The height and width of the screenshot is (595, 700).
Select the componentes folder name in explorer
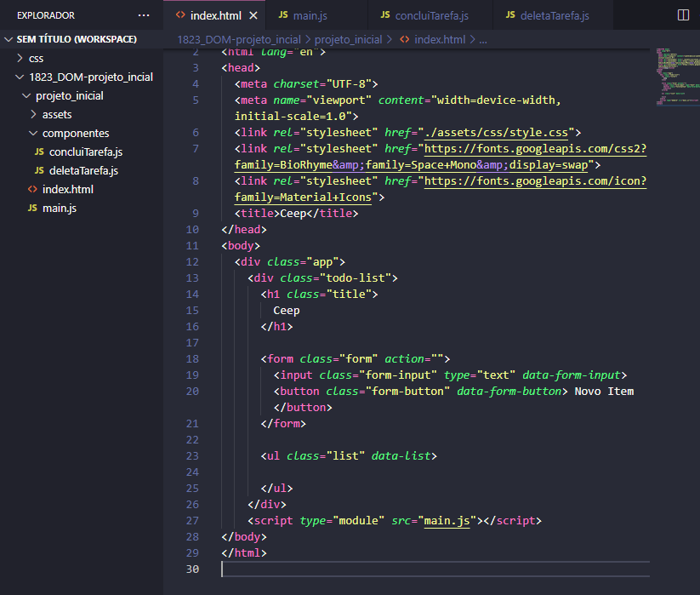(76, 134)
